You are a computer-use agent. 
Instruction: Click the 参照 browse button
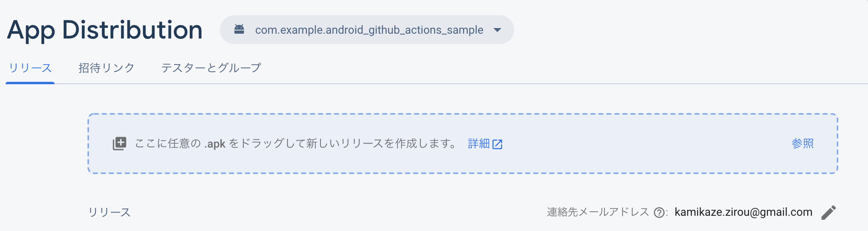[803, 144]
